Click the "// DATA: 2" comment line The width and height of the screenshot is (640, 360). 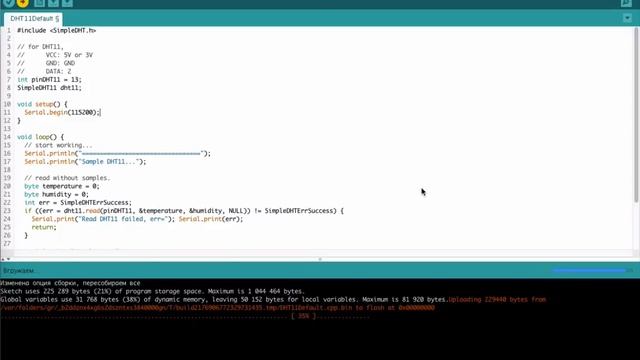(44, 71)
